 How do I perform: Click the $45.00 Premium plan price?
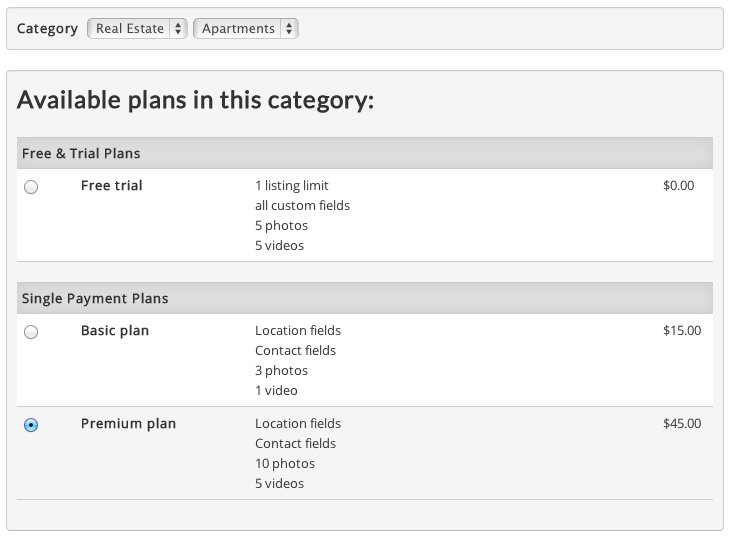point(682,423)
